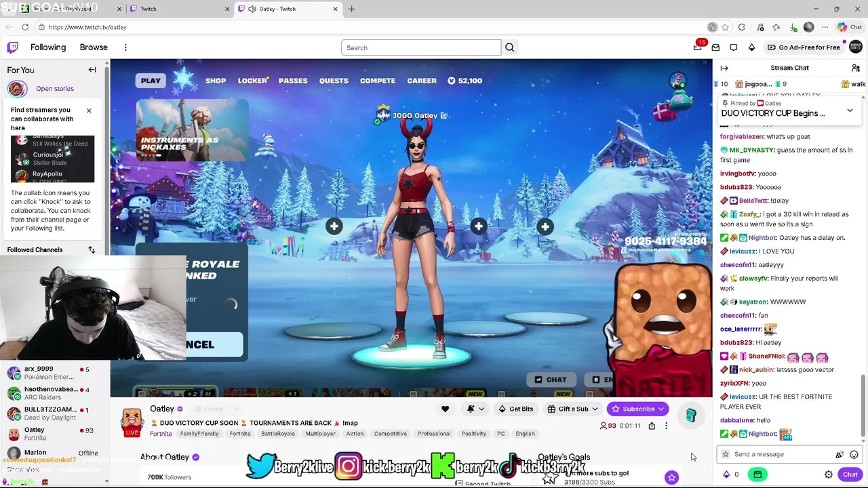This screenshot has height=488, width=868.
Task: Click the Oatley channel avatar with LIVE badge
Action: [132, 422]
